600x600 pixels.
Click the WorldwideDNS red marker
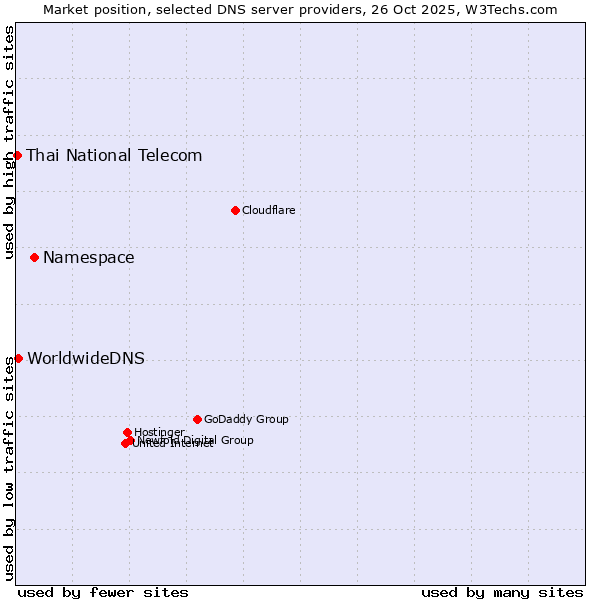pyautogui.click(x=18, y=358)
